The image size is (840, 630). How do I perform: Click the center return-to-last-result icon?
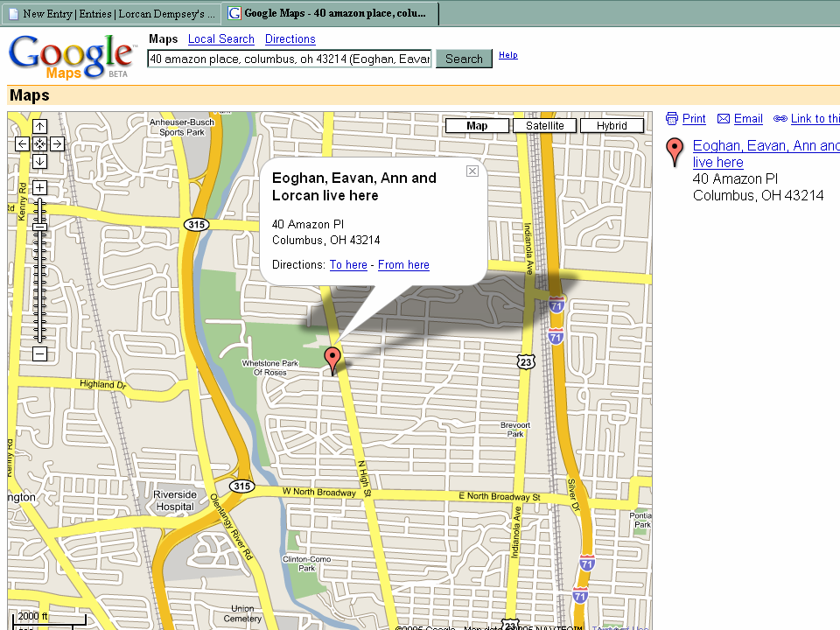[x=39, y=143]
